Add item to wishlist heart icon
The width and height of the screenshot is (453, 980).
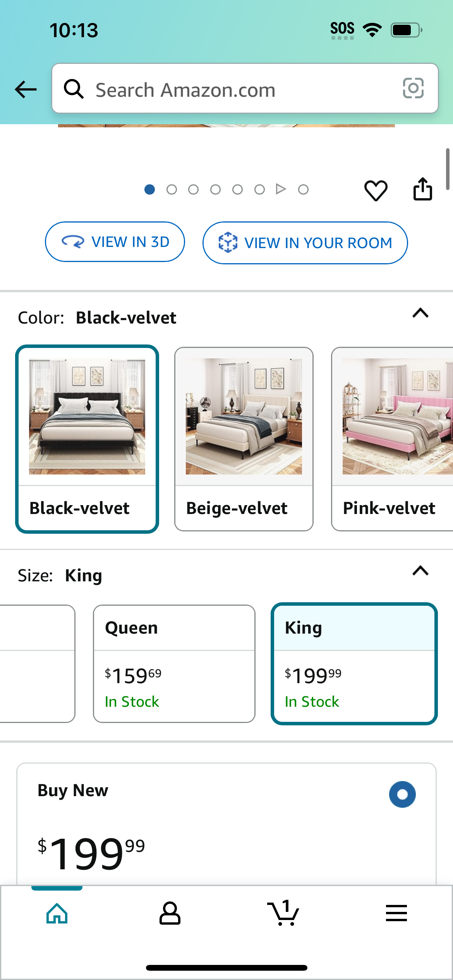(376, 190)
